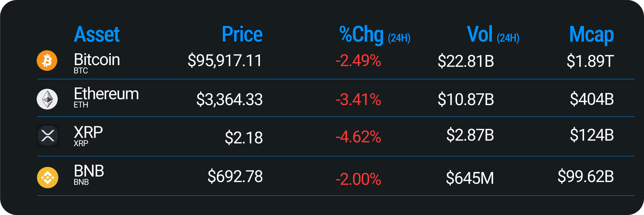Sort by %Chg (24H) column header
The height and width of the screenshot is (215, 644).
pos(375,35)
